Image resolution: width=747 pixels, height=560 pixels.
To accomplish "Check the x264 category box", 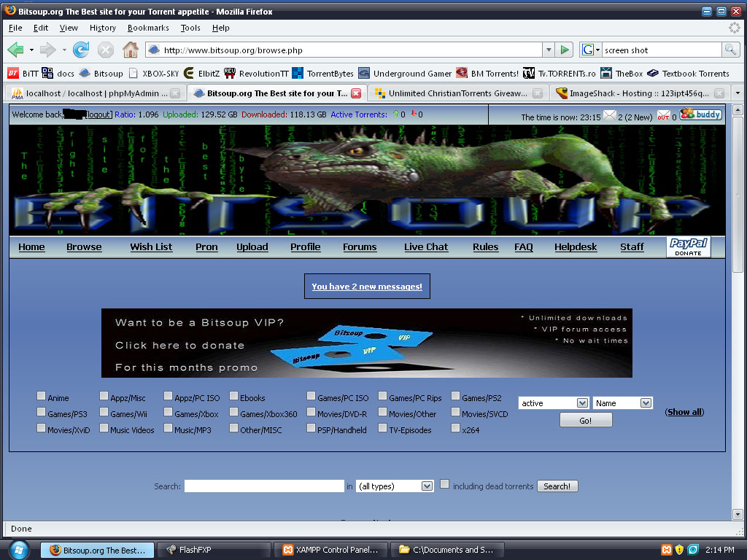I will [x=456, y=428].
